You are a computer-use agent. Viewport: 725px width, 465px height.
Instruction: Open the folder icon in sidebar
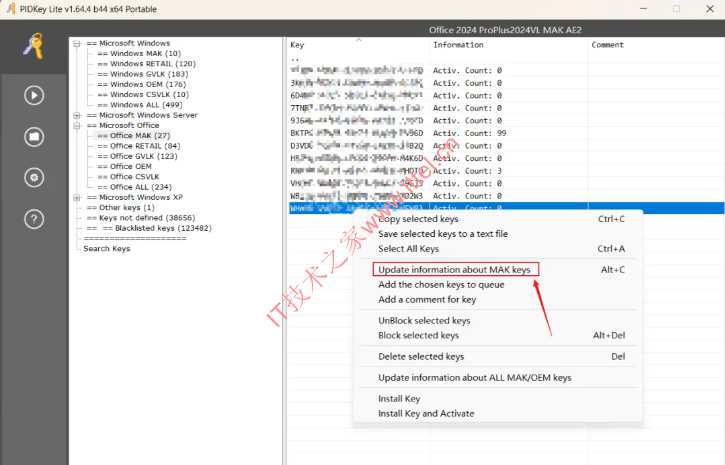(x=34, y=137)
